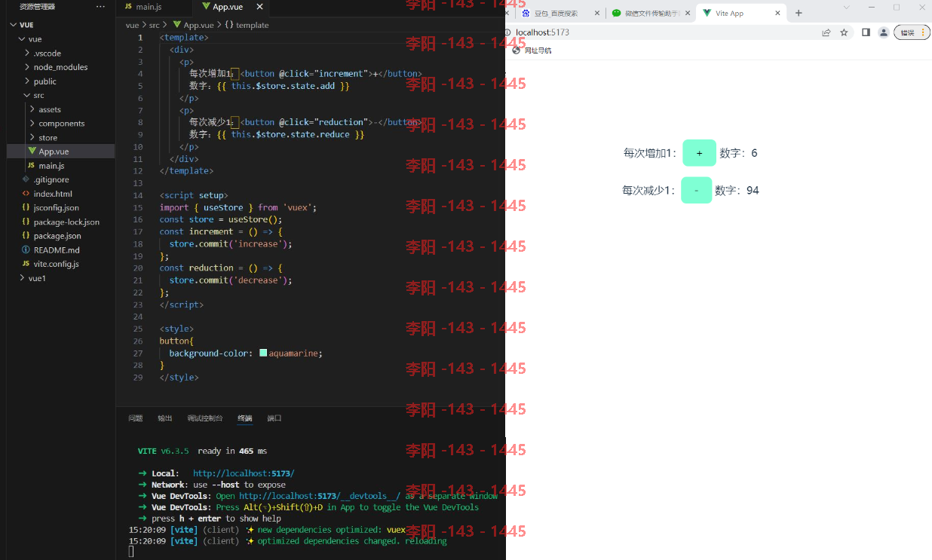Screen dimensions: 932x560
Task: Click the JS icon beside main.js tab
Action: tap(128, 7)
